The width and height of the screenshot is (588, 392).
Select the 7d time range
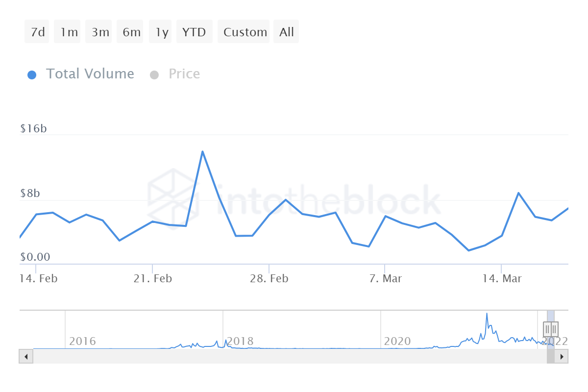[37, 32]
